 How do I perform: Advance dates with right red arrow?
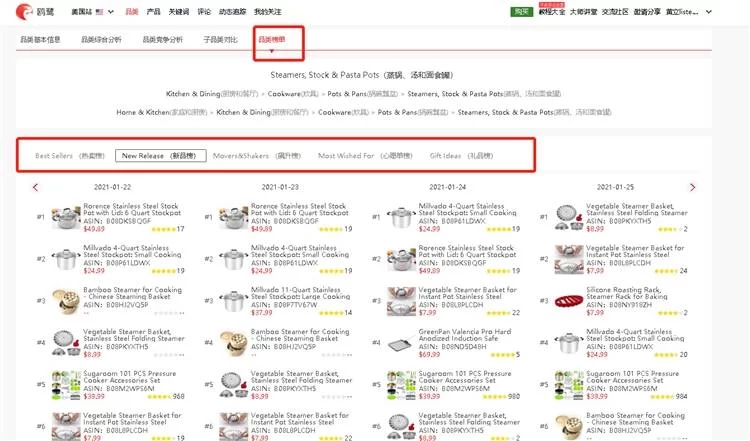tap(693, 187)
